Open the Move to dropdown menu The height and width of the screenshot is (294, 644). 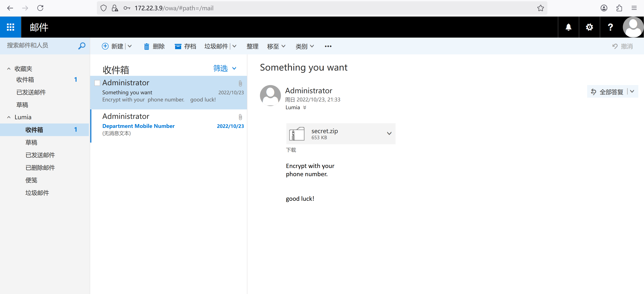point(276,46)
